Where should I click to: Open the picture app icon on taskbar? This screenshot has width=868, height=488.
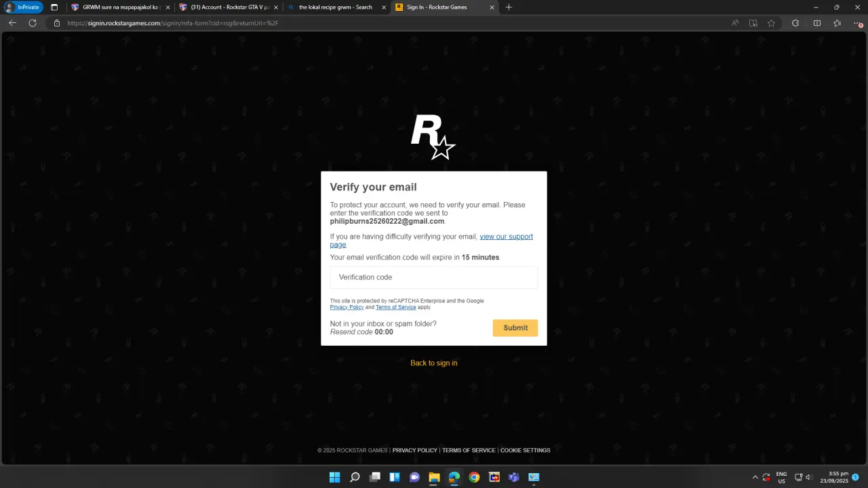(x=534, y=477)
